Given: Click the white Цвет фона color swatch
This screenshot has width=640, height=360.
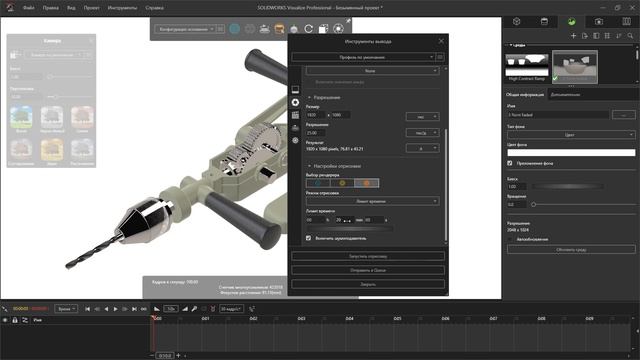Looking at the screenshot, I should 571,153.
